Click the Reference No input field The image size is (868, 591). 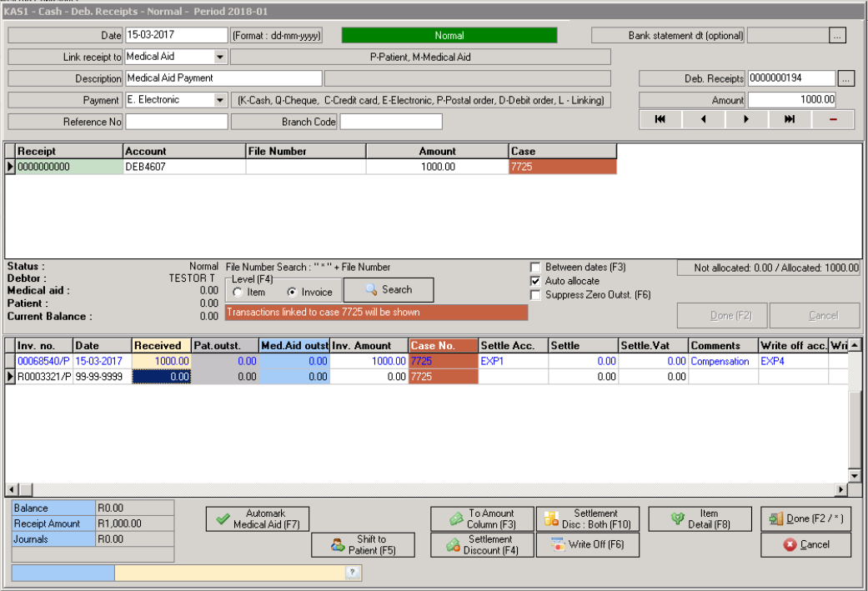[x=176, y=122]
